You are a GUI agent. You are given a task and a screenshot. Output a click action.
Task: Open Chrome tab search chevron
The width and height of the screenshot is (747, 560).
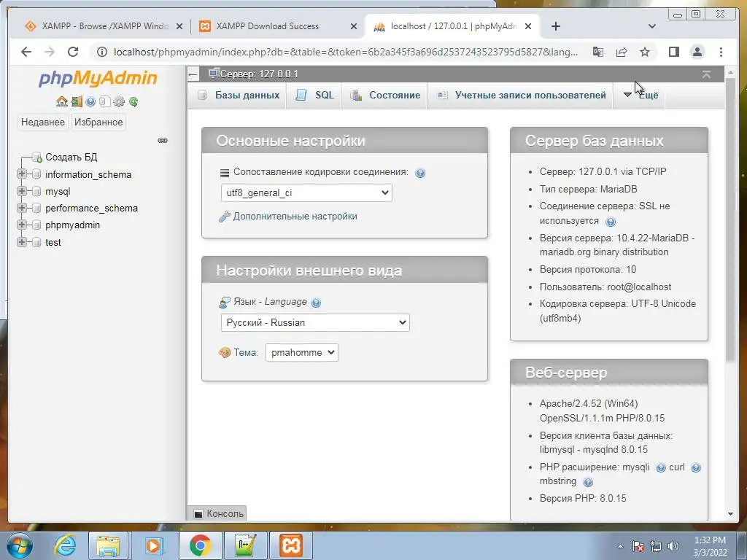[x=651, y=26]
